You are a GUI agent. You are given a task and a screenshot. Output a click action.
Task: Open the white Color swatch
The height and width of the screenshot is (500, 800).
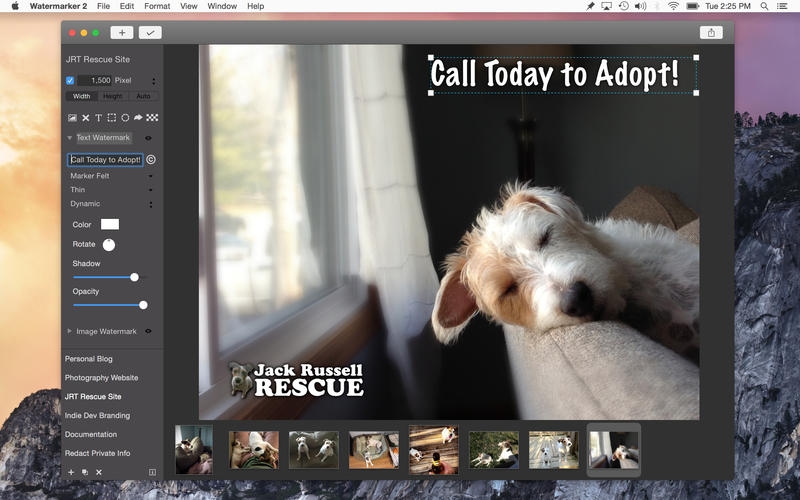110,224
